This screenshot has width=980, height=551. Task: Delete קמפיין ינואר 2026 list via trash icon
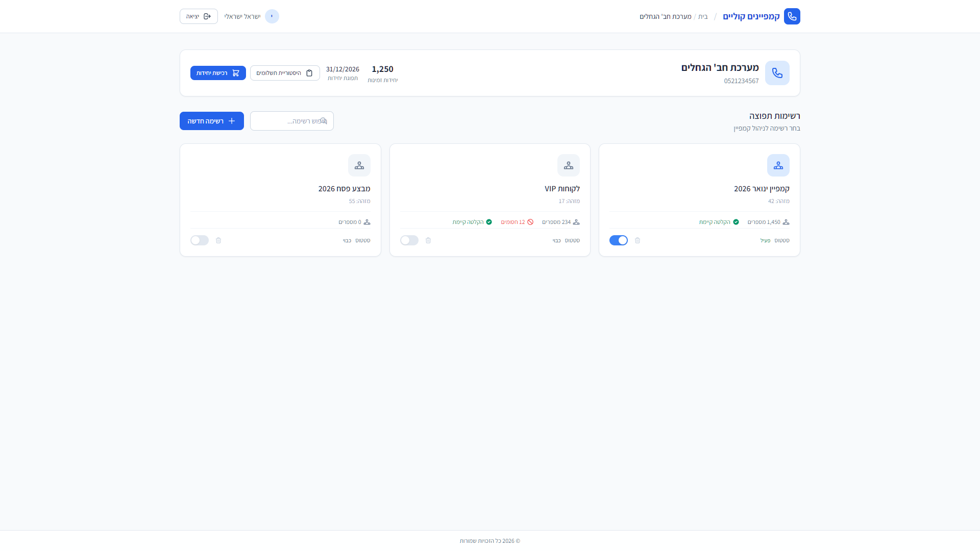pyautogui.click(x=638, y=240)
